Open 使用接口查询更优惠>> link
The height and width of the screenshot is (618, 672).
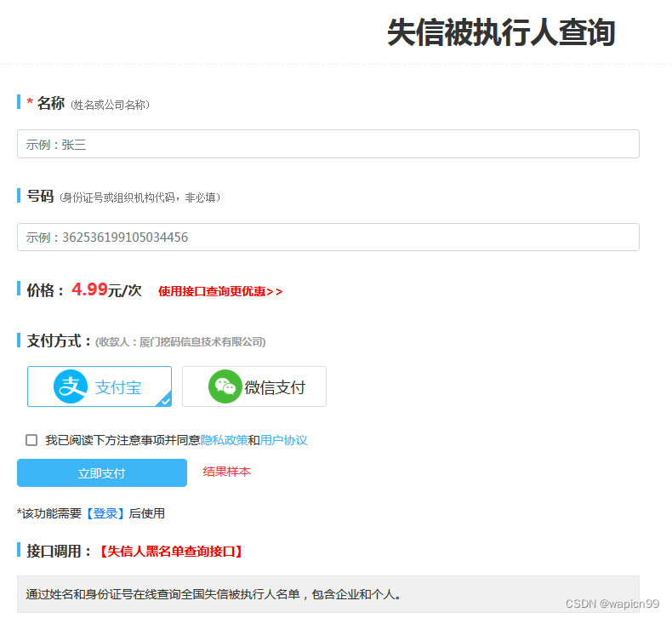point(220,292)
